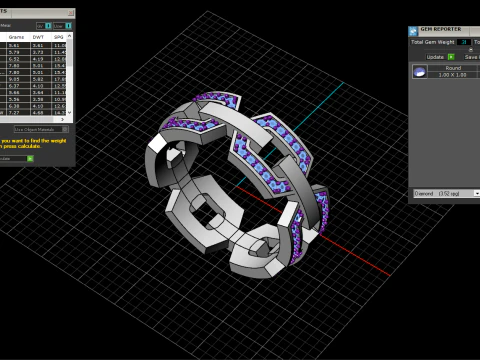Click the Update label in Gem Reporter

click(x=435, y=57)
